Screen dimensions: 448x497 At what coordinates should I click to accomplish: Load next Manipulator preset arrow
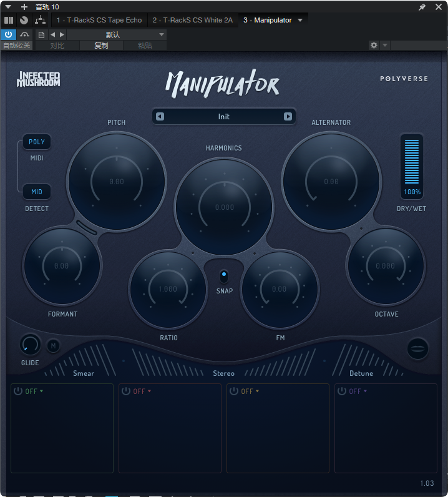click(288, 117)
